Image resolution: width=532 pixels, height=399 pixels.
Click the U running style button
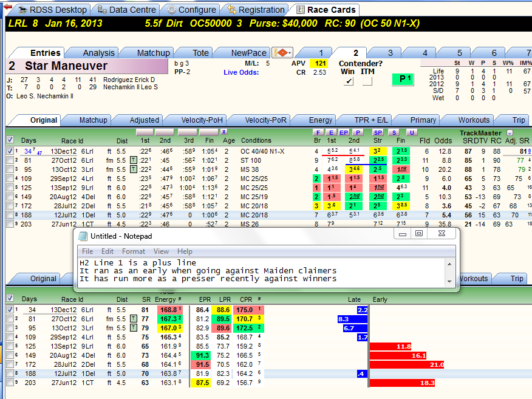[412, 132]
